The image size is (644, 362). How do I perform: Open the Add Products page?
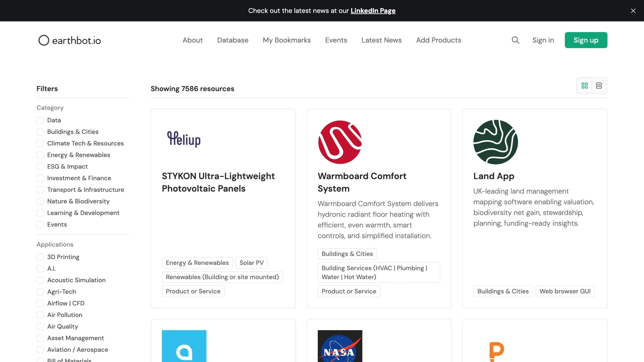tap(439, 40)
